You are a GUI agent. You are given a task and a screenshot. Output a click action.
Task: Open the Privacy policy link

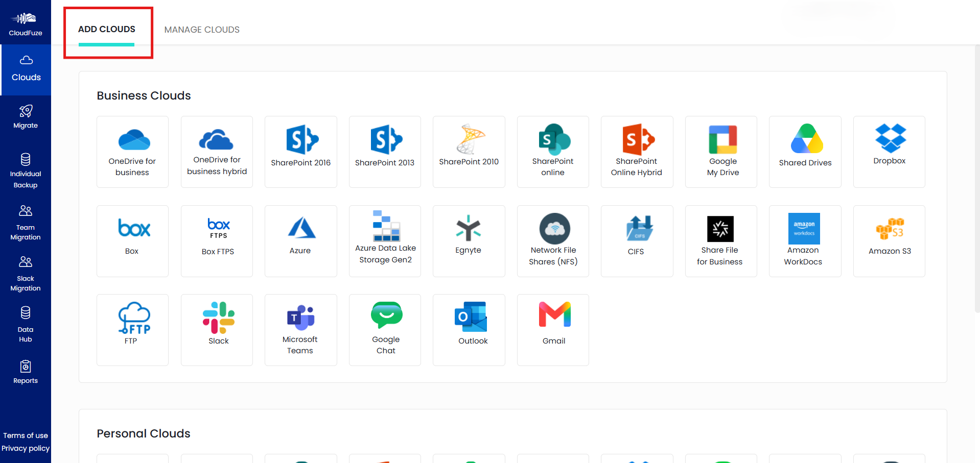(x=26, y=448)
